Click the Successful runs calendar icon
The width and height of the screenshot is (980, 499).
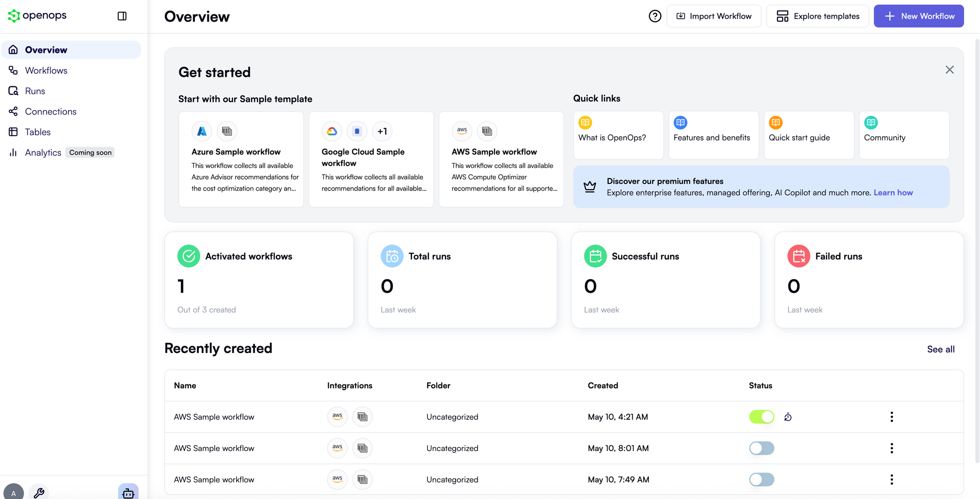(595, 256)
